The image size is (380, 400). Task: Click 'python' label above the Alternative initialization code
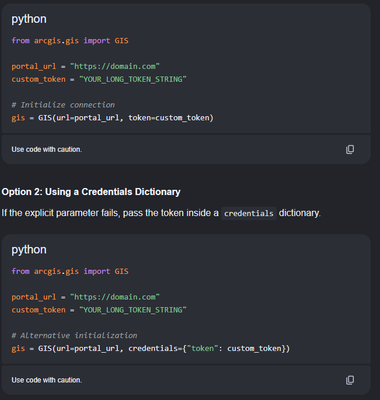coord(29,250)
